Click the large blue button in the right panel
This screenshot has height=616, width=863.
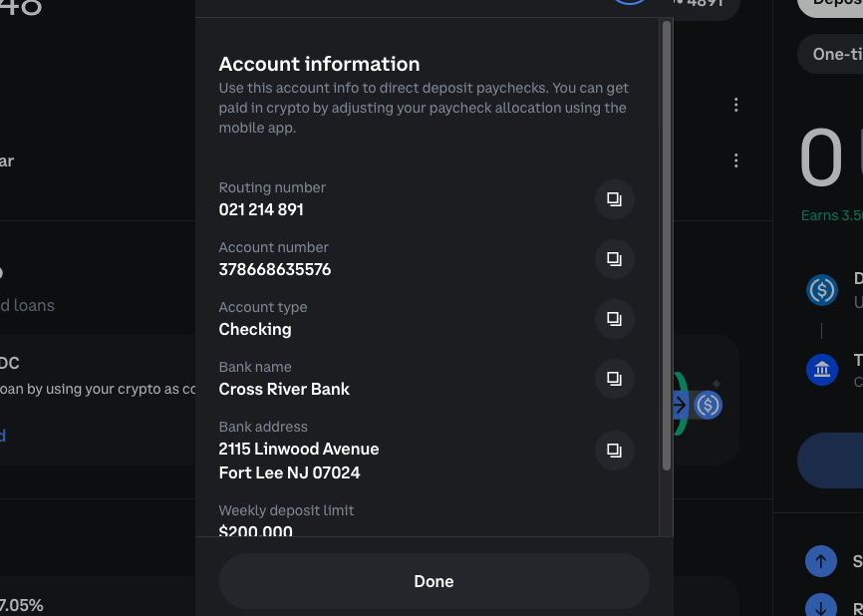coord(830,461)
